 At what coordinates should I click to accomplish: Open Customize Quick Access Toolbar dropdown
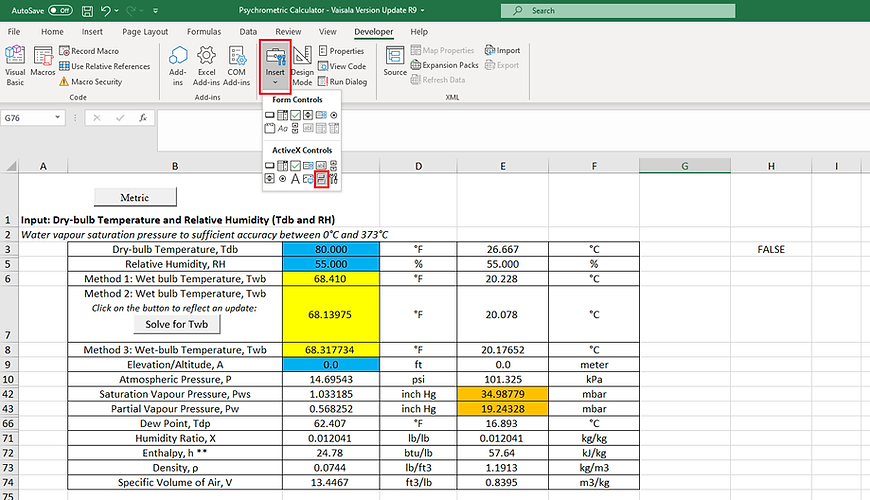155,11
